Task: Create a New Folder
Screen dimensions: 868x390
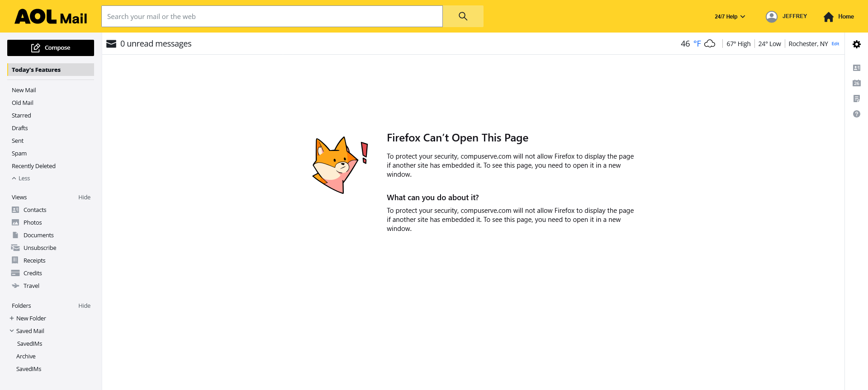Action: point(28,318)
